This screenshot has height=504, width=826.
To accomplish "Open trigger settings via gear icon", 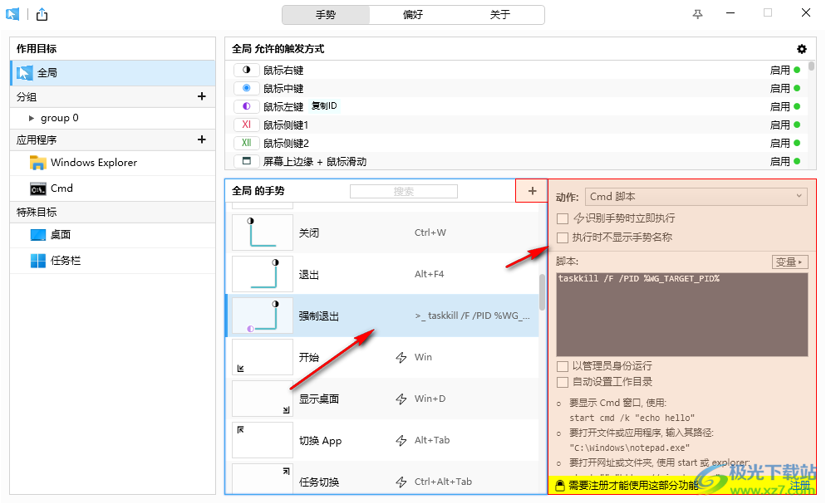I will pyautogui.click(x=802, y=49).
